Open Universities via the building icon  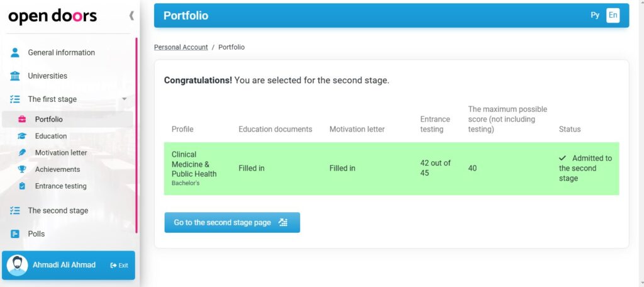click(x=15, y=76)
